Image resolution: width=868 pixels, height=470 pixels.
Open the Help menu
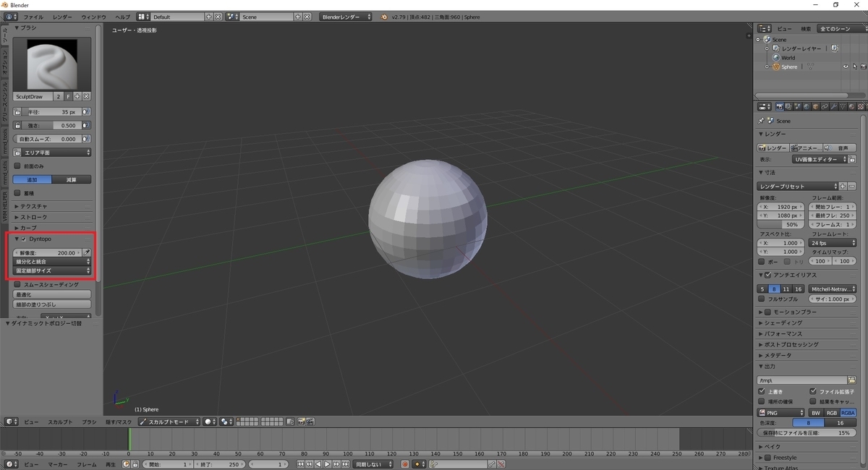(123, 16)
